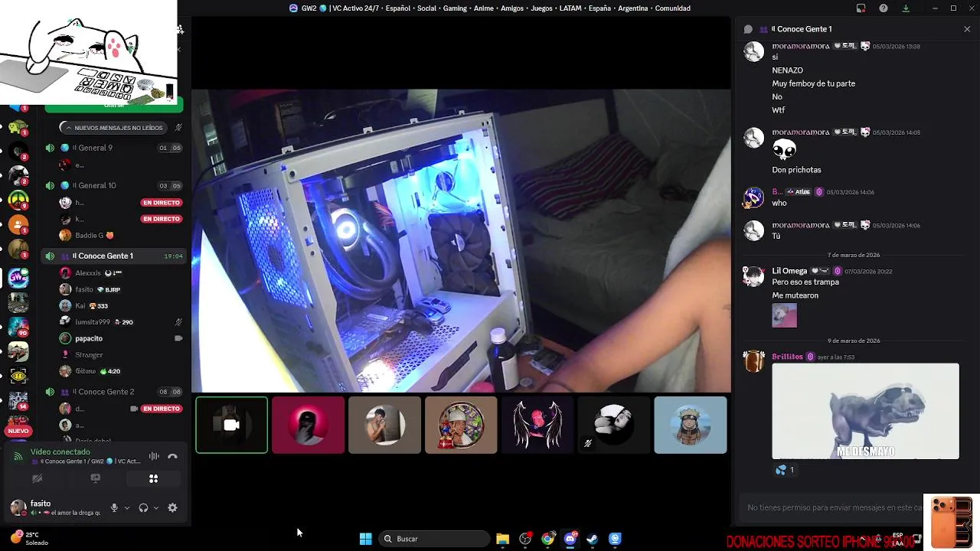Click the chat bubble icon beside Conoce Gente 1
Viewport: 980px width, 551px height.
click(x=748, y=29)
